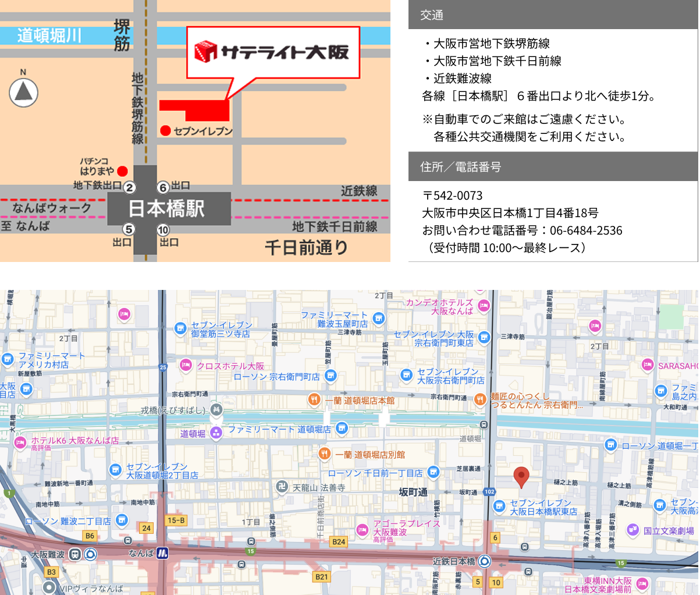Select the address 大阪市中央区日本橋1丁目4番18号

(510, 213)
